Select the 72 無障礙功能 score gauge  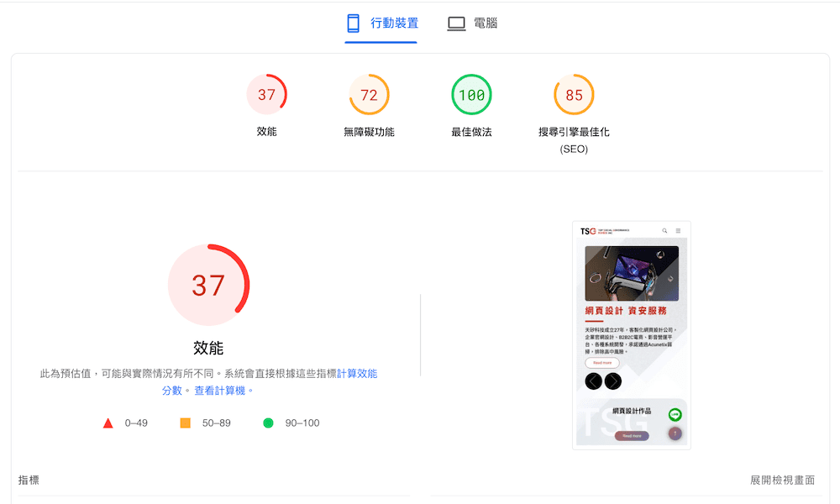(x=369, y=94)
